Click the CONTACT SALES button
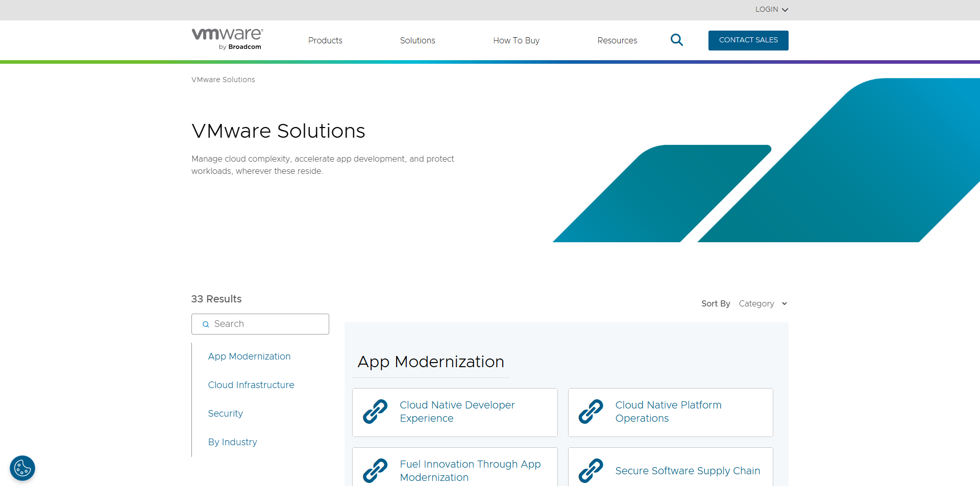The image size is (980, 486). (x=748, y=40)
